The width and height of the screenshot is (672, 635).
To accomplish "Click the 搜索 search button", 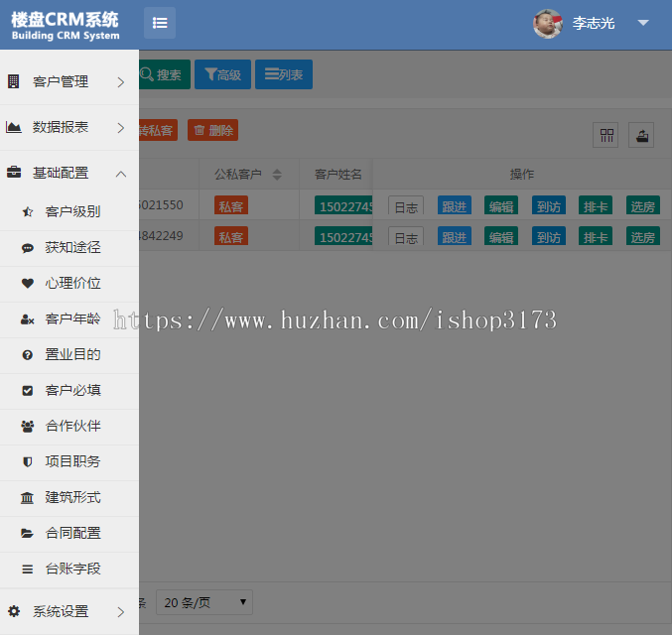I will [x=164, y=74].
